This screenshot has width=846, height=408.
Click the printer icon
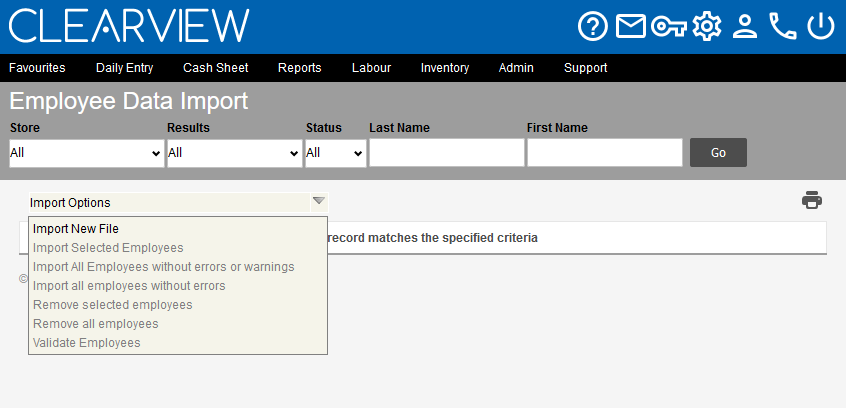click(811, 200)
